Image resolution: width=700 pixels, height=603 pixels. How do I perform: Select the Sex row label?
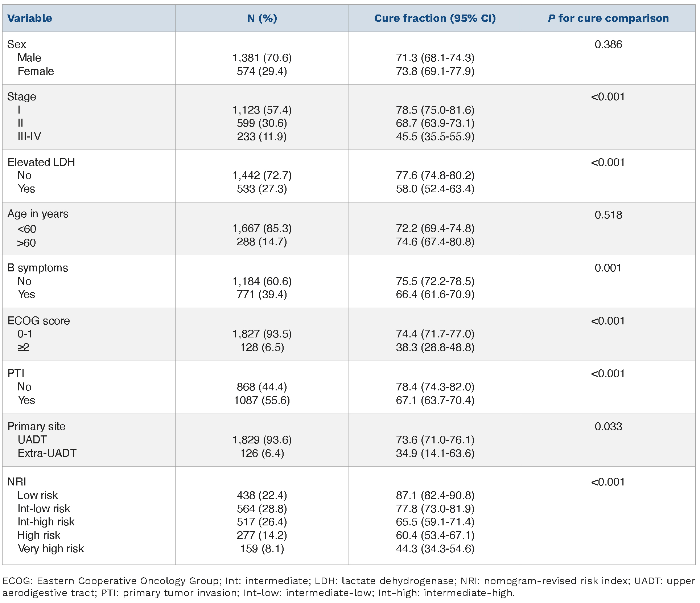(17, 44)
